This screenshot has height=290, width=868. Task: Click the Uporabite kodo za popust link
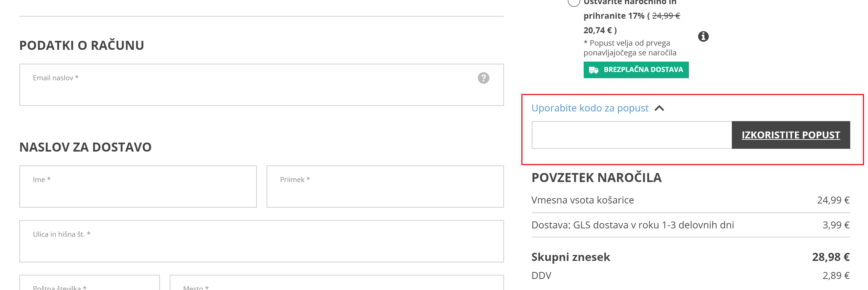[590, 108]
